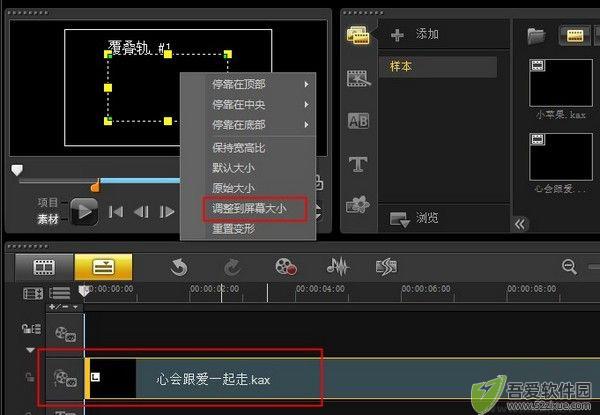This screenshot has height=415, width=600.
Task: Open the Sound Mixer
Action: click(338, 266)
